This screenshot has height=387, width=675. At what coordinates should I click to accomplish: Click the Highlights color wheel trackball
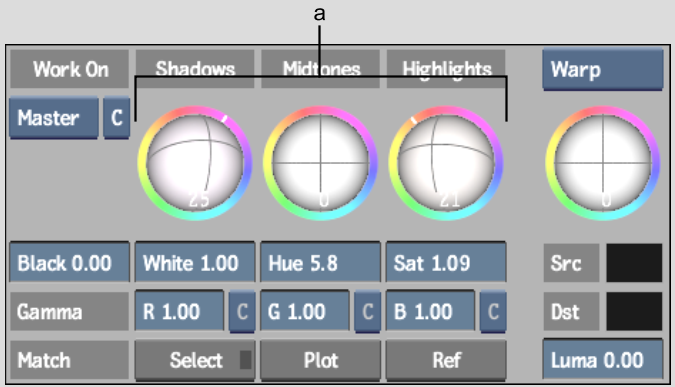pos(446,163)
